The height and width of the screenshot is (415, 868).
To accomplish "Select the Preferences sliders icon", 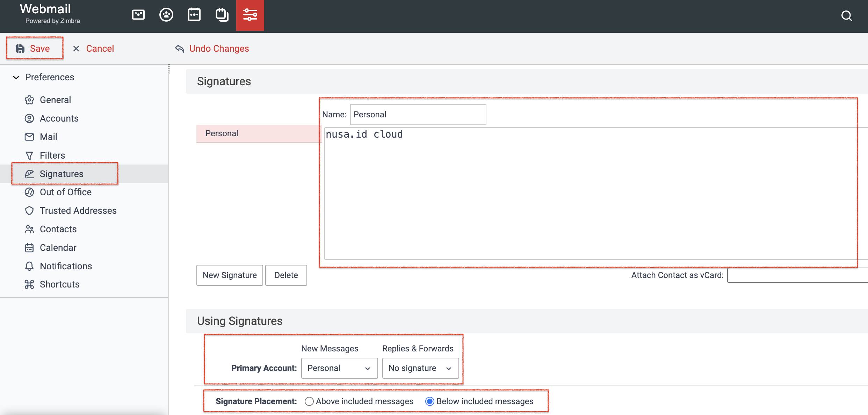I will click(250, 15).
